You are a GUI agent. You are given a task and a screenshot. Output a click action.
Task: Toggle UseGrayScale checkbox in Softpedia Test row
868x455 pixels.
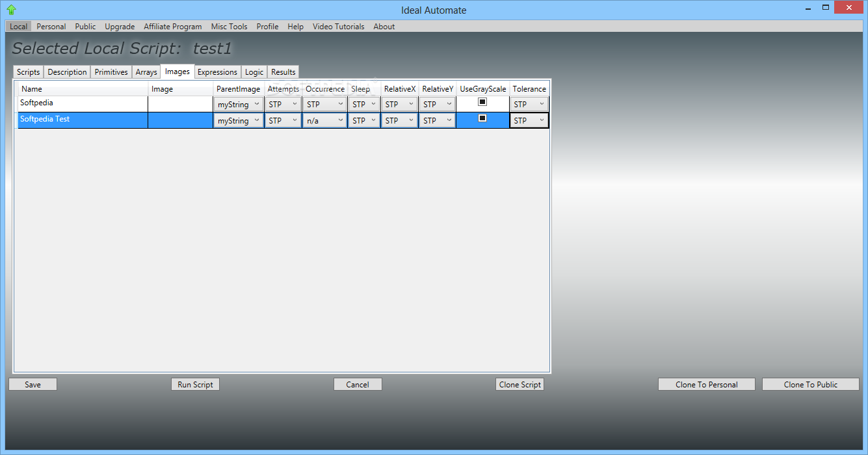pyautogui.click(x=482, y=118)
